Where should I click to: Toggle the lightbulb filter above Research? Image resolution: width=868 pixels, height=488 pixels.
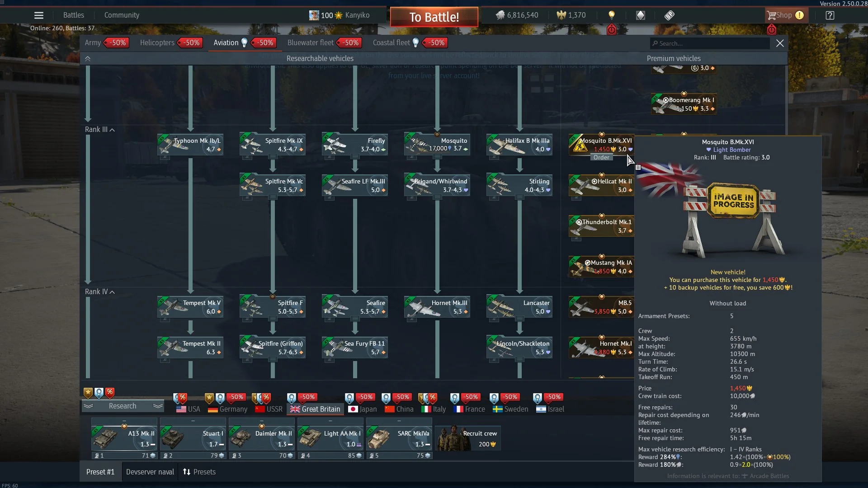pos(99,393)
